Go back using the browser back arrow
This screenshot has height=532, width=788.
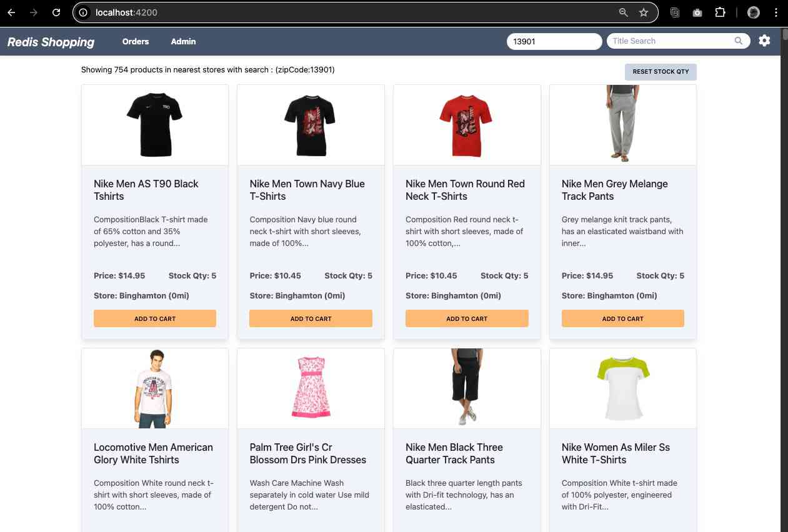(x=11, y=12)
